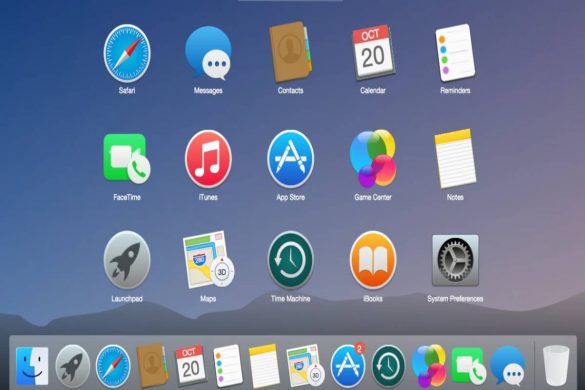The height and width of the screenshot is (390, 585).
Task: Open App Store with badge in the dock
Action: pos(348,366)
